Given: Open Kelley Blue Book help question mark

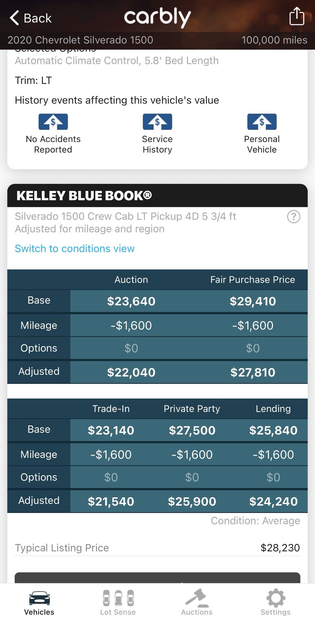Looking at the screenshot, I should point(293,217).
